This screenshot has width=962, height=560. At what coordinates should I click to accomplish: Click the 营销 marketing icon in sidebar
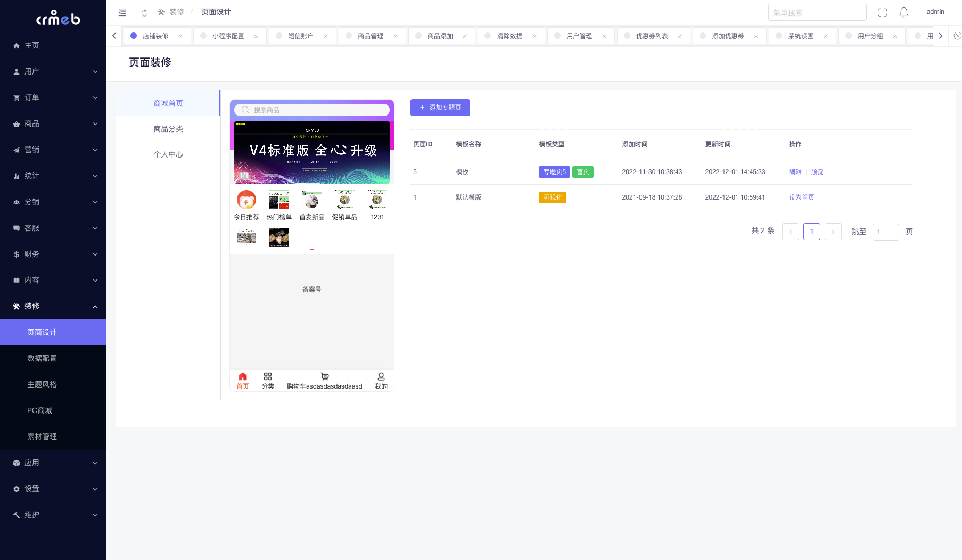16,150
